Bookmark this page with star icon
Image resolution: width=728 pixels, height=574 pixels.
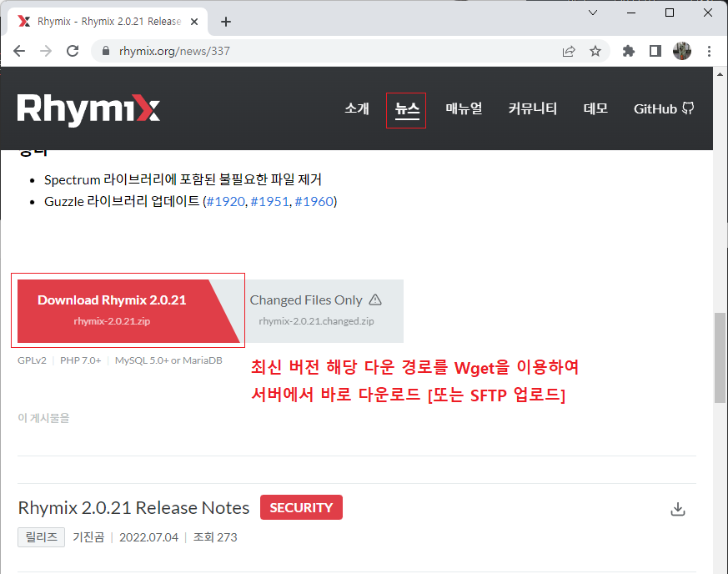click(x=595, y=51)
